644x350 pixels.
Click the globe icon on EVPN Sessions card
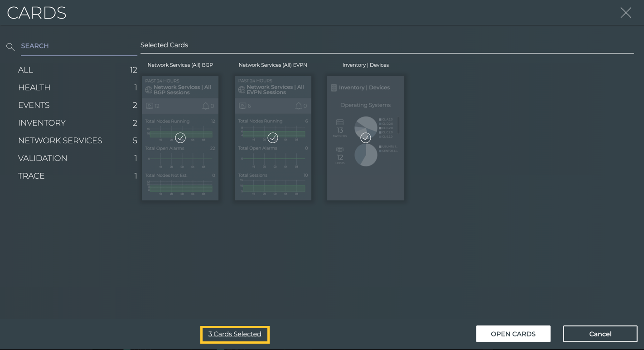click(x=242, y=90)
